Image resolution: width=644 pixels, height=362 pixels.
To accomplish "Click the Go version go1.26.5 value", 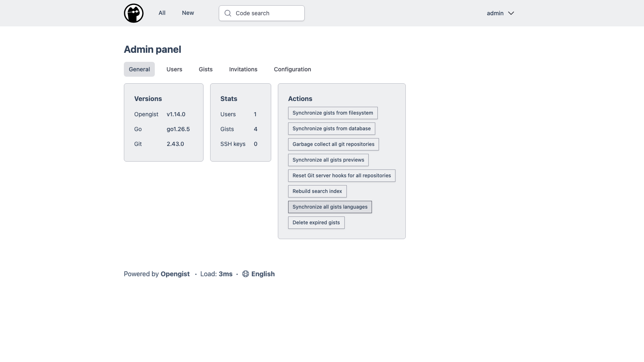I will pyautogui.click(x=178, y=129).
